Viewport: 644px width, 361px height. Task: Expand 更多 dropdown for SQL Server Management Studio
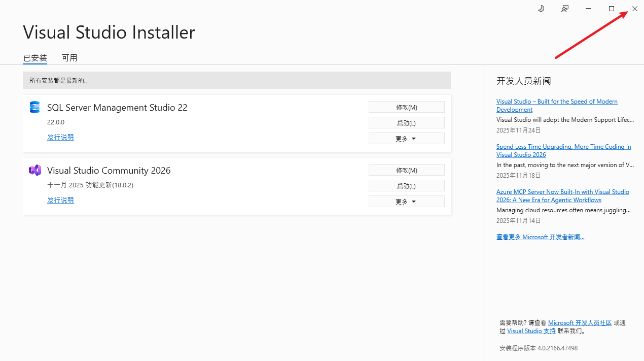[406, 139]
